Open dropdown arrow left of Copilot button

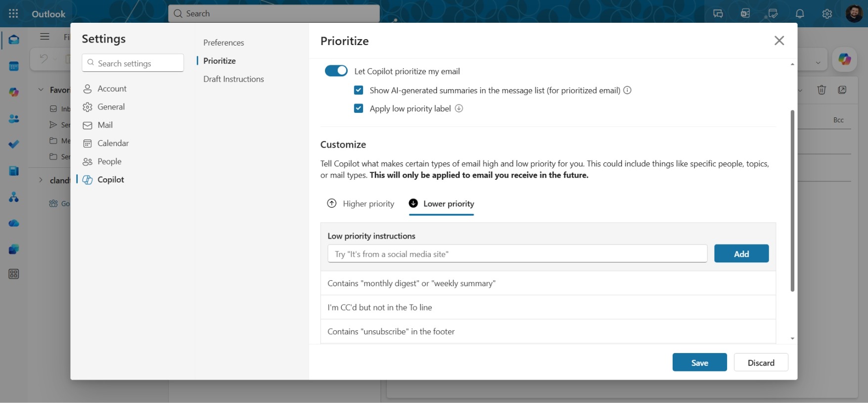[x=818, y=62]
